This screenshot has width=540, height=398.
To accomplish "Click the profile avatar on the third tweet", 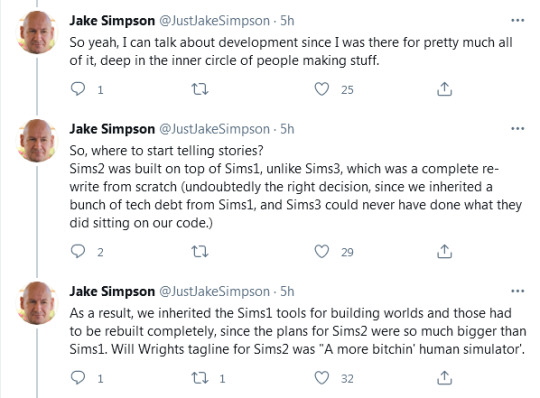I will click(x=37, y=303).
